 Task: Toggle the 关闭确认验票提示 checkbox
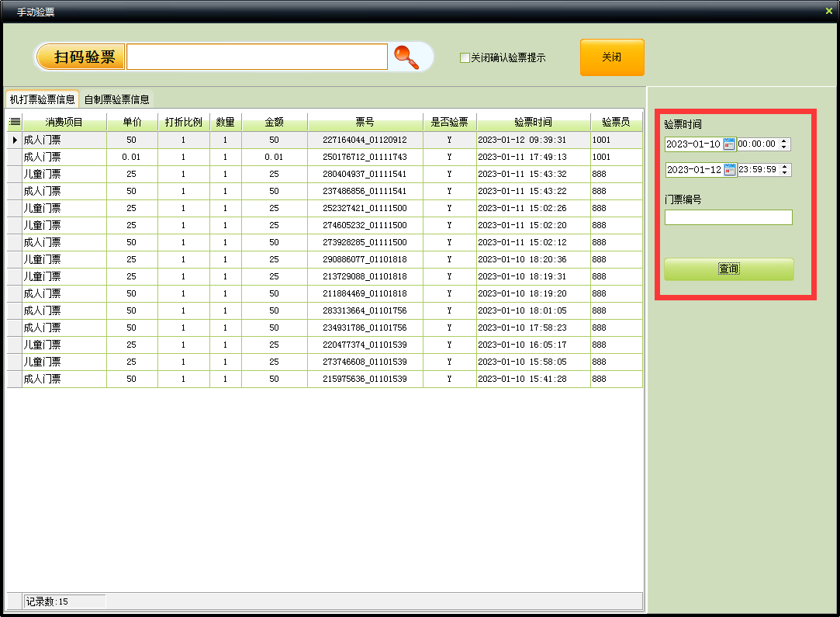pos(465,58)
